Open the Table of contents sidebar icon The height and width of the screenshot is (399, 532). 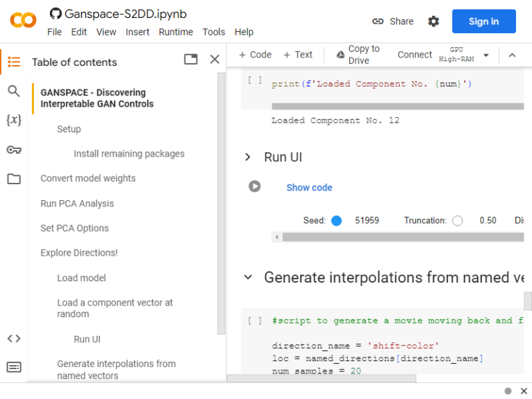pyautogui.click(x=14, y=62)
